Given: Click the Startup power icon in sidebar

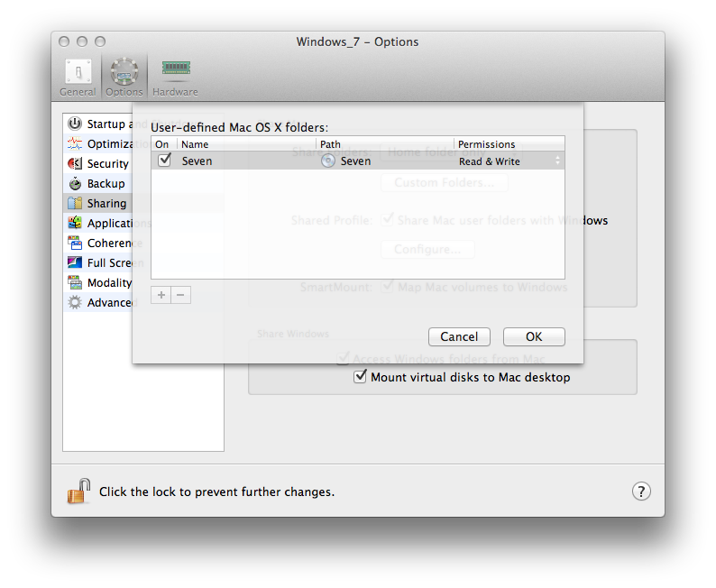Looking at the screenshot, I should coord(75,124).
